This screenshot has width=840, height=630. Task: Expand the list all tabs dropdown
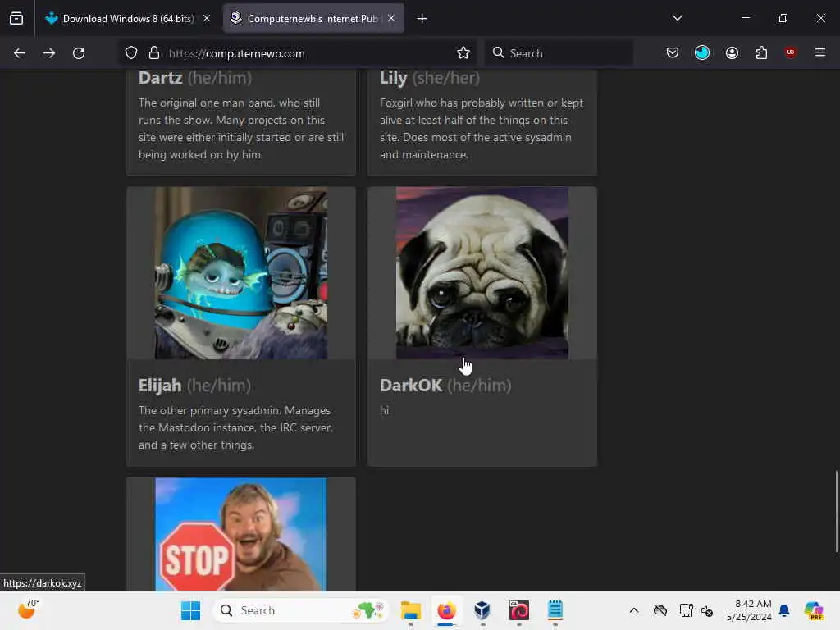pos(678,18)
